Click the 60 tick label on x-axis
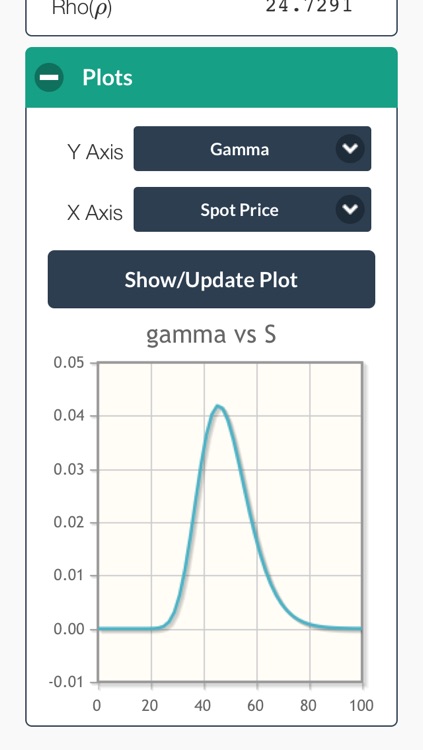The width and height of the screenshot is (423, 750). click(x=256, y=706)
